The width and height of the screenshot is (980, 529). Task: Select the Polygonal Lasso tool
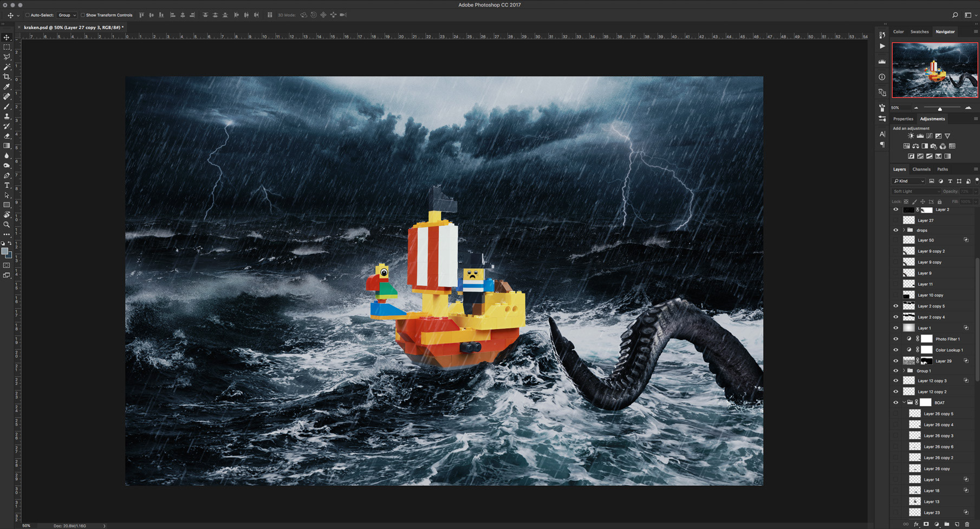7,57
